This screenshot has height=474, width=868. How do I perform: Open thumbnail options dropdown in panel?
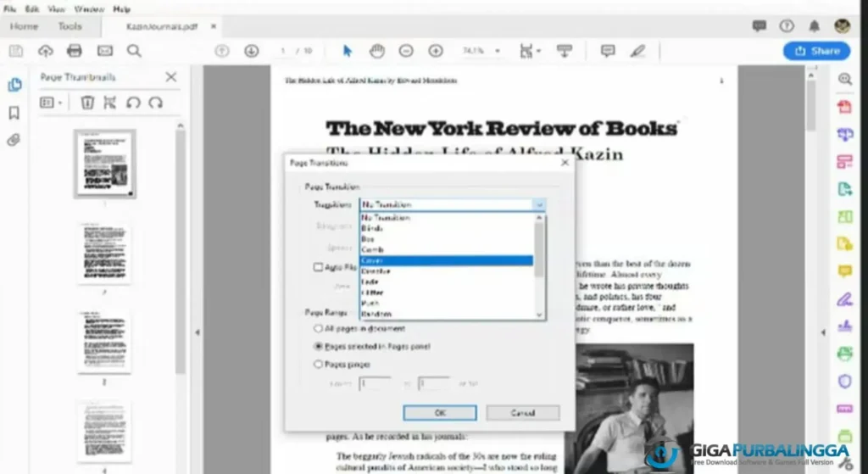pos(51,103)
